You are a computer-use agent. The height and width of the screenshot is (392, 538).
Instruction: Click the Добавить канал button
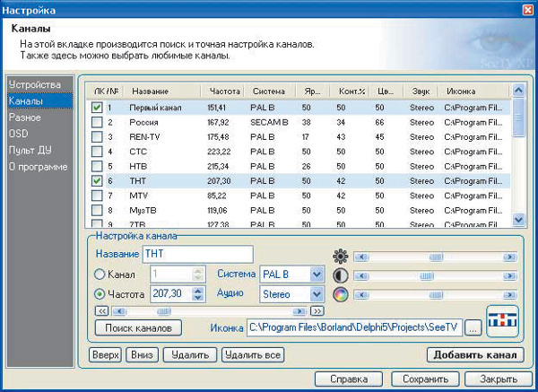[475, 354]
